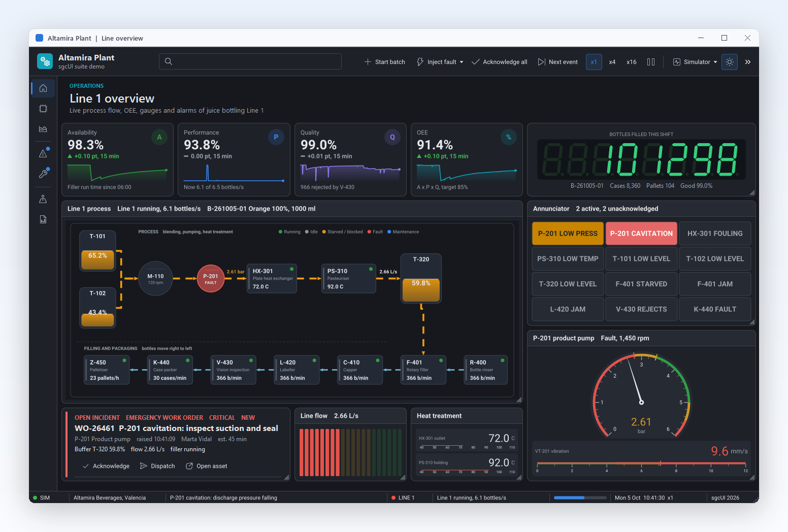Click the OEE percent badge
Viewport: 788px width, 532px height.
(x=509, y=137)
